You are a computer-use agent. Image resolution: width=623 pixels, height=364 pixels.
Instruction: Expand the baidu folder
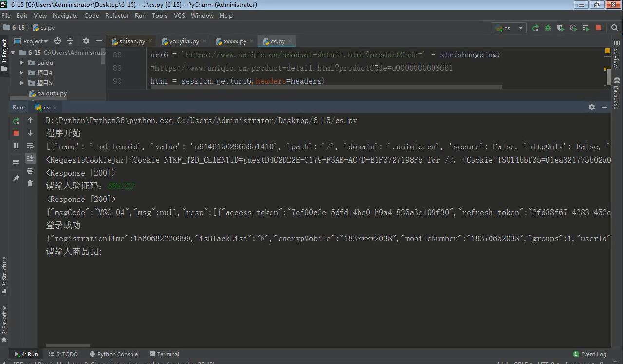point(21,62)
